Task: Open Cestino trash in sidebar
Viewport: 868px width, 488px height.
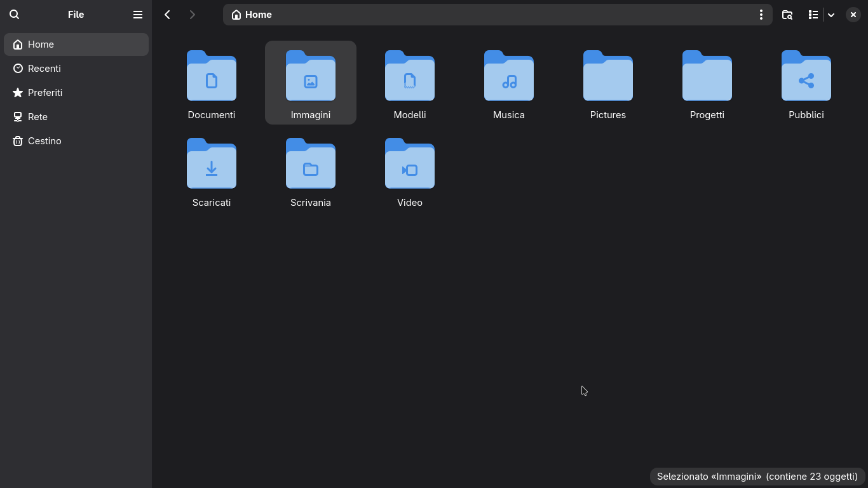Action: coord(76,141)
